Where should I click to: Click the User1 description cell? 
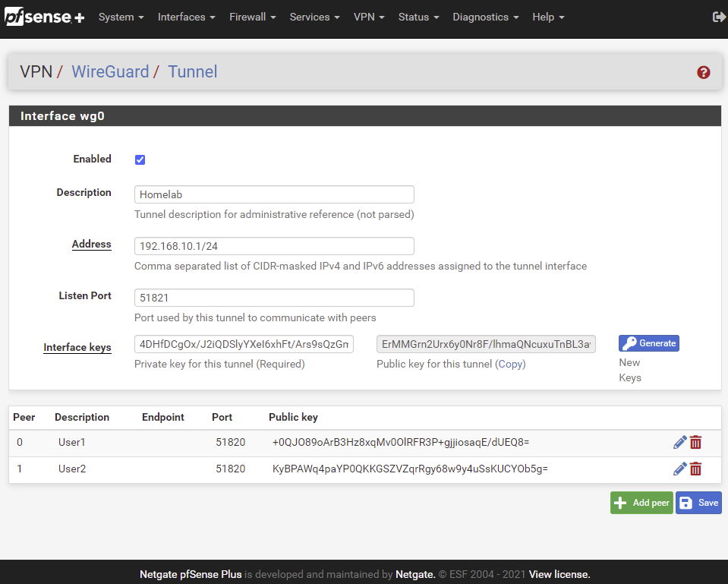coord(72,442)
